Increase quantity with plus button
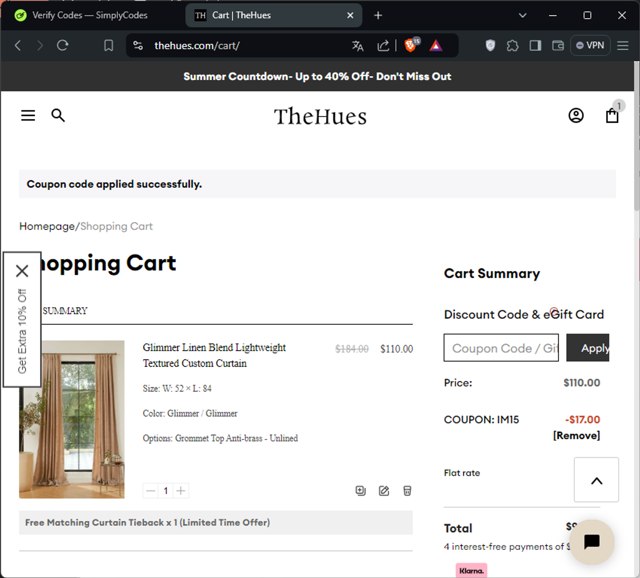 click(181, 491)
